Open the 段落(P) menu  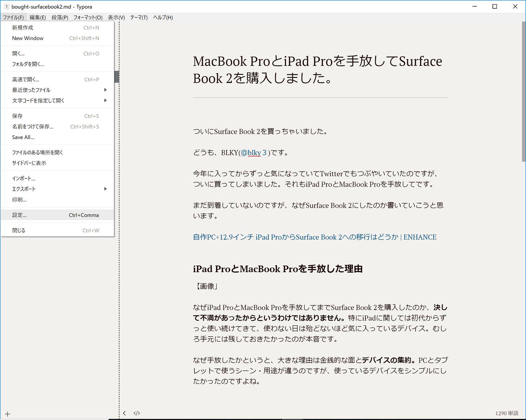(x=60, y=18)
